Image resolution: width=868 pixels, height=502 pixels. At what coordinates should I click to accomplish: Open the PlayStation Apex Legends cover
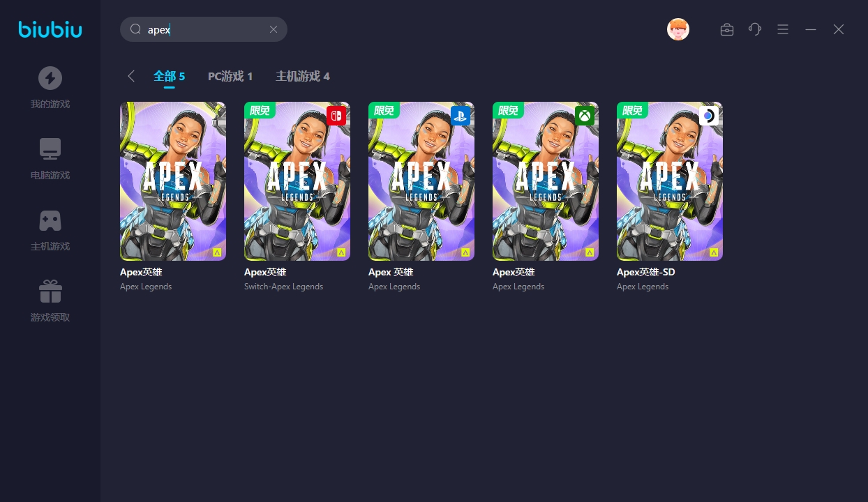[x=421, y=181]
